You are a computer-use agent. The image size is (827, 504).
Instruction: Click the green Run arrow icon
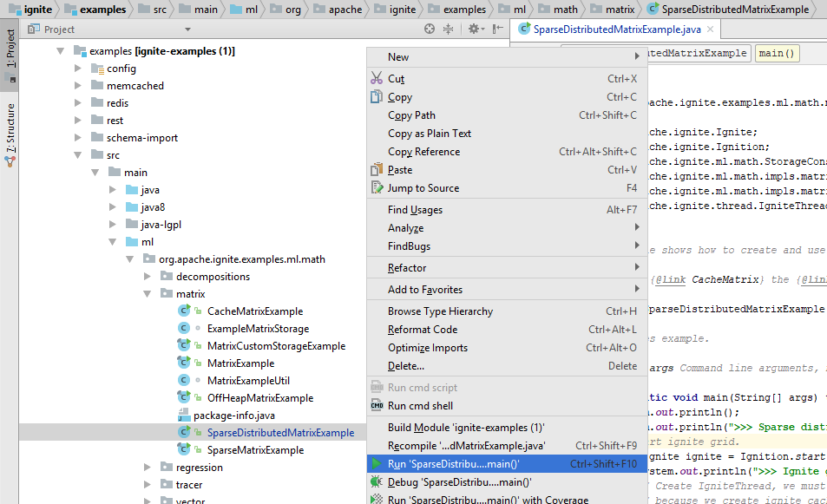click(376, 463)
